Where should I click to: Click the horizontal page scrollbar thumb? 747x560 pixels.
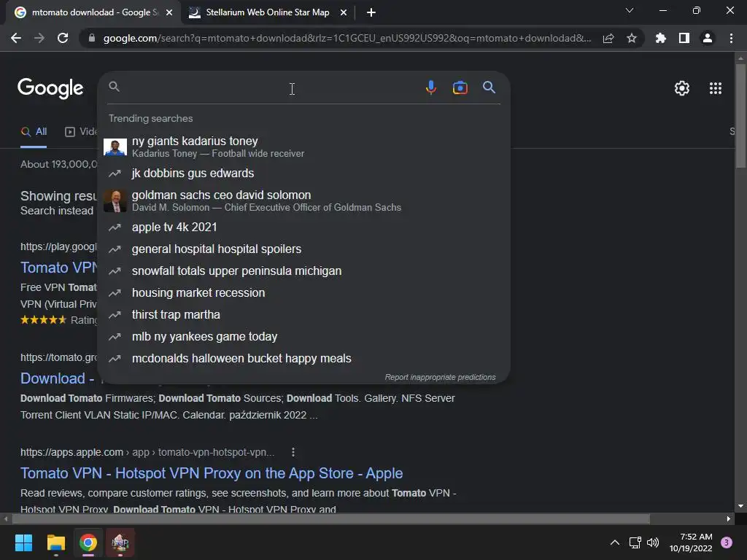coord(331,518)
